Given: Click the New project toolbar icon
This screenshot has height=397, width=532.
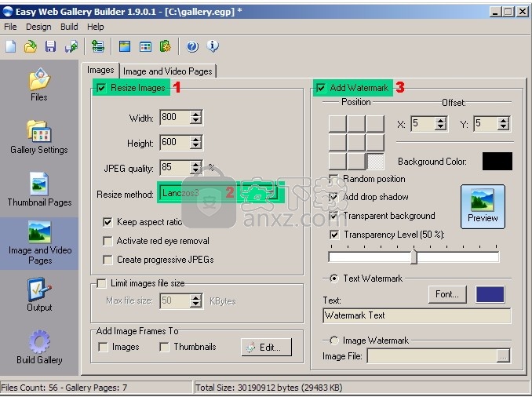Looking at the screenshot, I should (x=10, y=46).
